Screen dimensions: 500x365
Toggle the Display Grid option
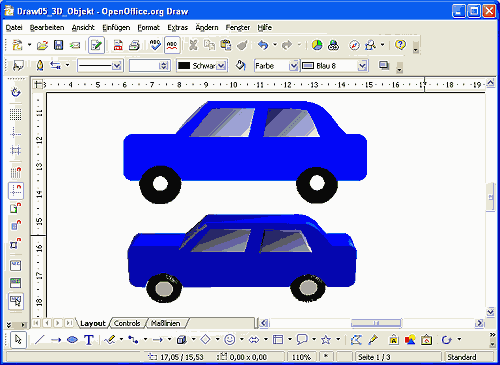pos(15,114)
